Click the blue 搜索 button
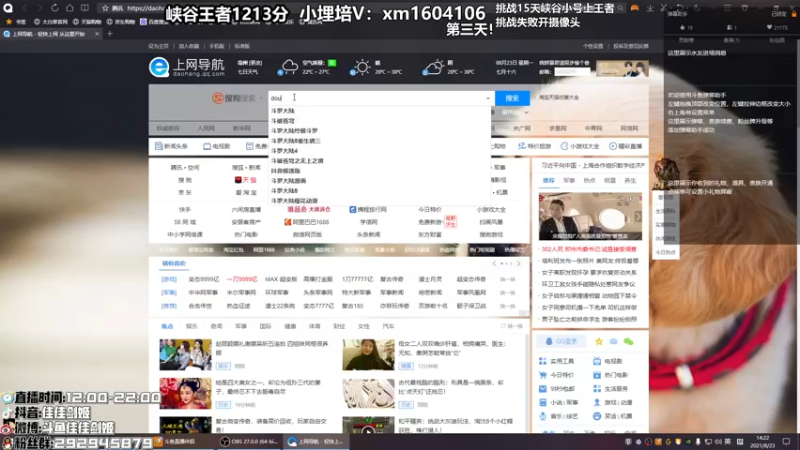The image size is (800, 450). tap(512, 98)
